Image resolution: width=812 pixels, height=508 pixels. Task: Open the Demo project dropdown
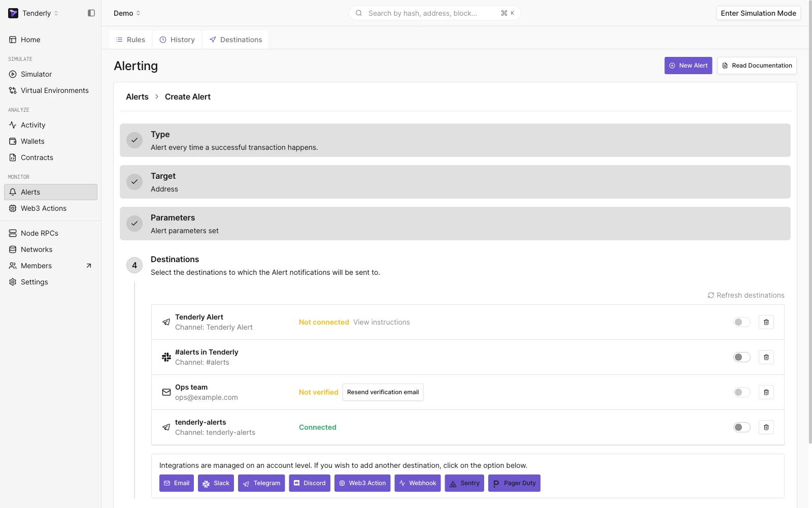click(127, 13)
